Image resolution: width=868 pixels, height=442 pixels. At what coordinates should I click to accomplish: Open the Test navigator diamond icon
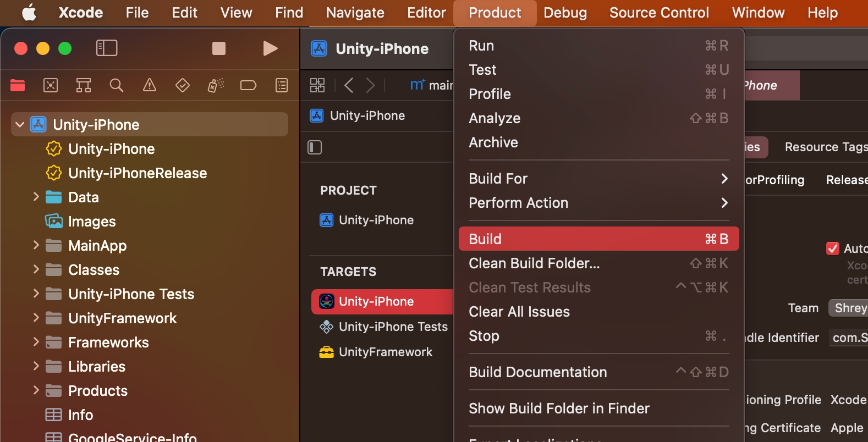(182, 85)
